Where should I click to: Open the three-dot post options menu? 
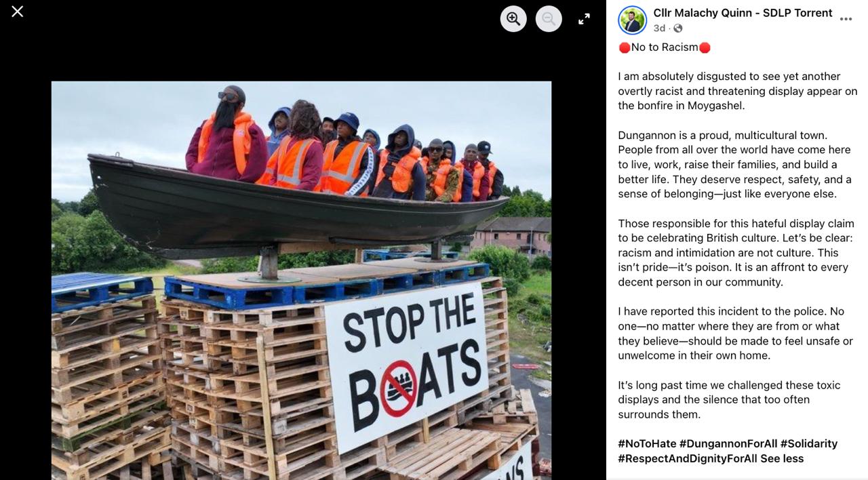[x=846, y=19]
